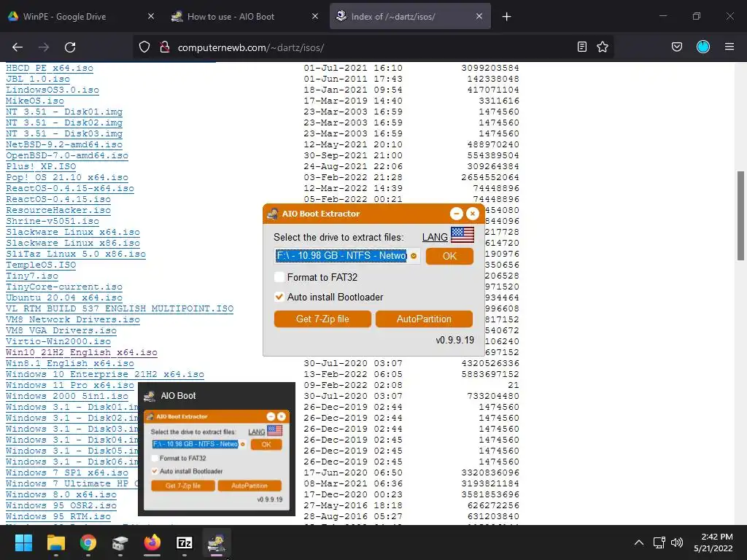Open the volume tray icon

676,542
